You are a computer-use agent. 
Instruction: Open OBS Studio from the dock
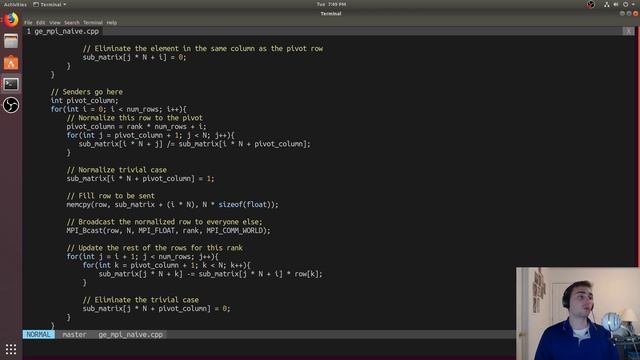pyautogui.click(x=11, y=105)
